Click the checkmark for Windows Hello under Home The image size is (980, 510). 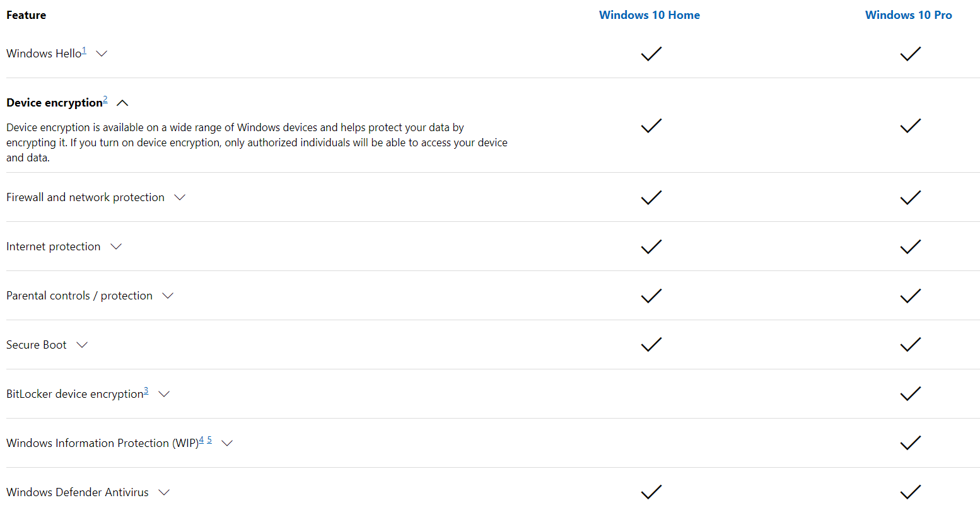tap(651, 54)
